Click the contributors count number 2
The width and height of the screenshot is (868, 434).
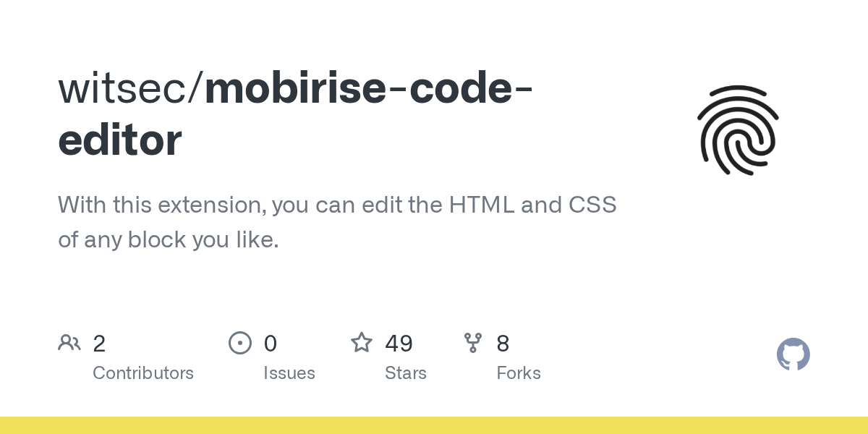(x=99, y=343)
